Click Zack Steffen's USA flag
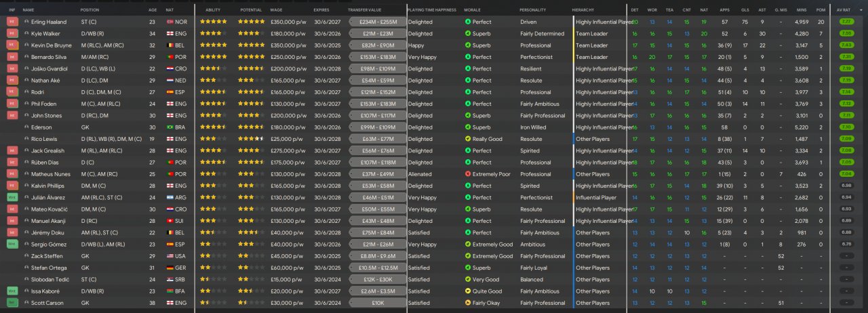 click(x=170, y=256)
